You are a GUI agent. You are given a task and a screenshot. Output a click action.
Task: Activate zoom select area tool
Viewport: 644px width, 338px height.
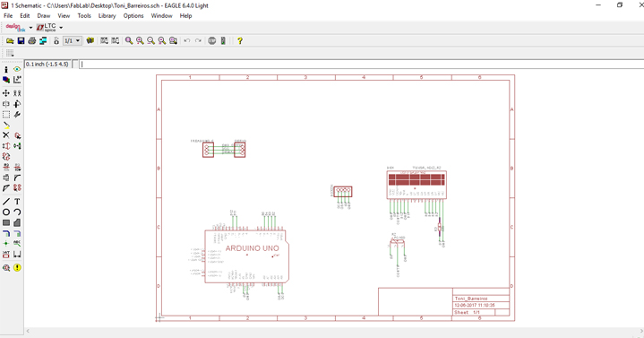[x=174, y=40]
